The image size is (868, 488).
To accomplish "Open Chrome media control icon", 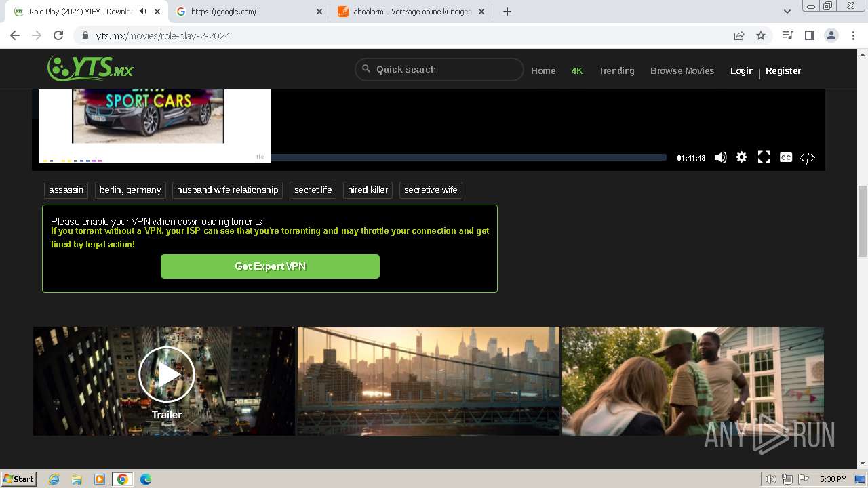I will 787,35.
